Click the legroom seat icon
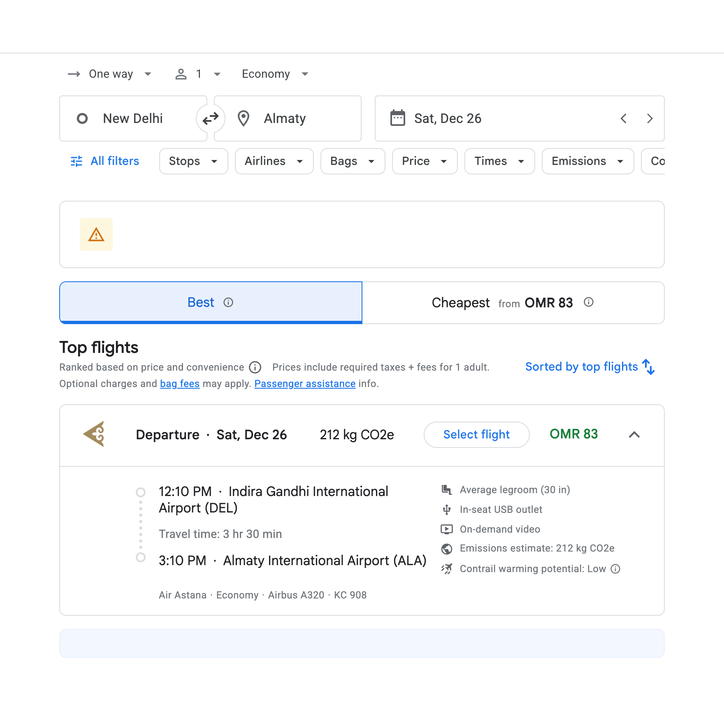 click(x=447, y=489)
